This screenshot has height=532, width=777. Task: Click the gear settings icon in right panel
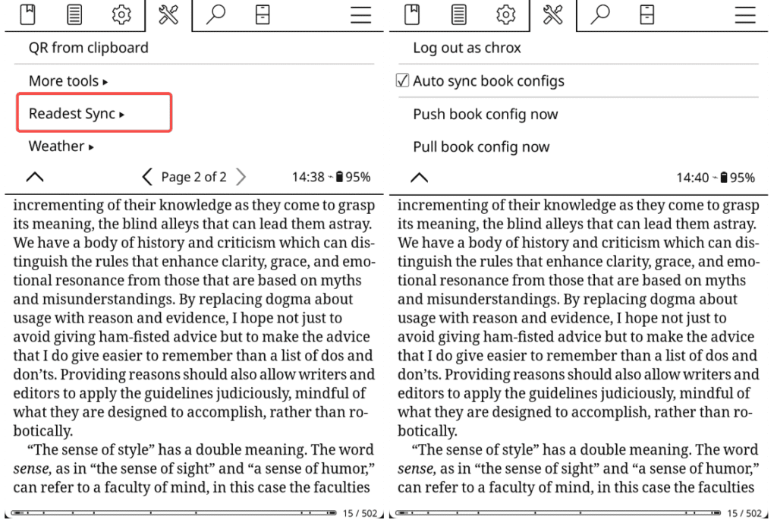(x=505, y=14)
